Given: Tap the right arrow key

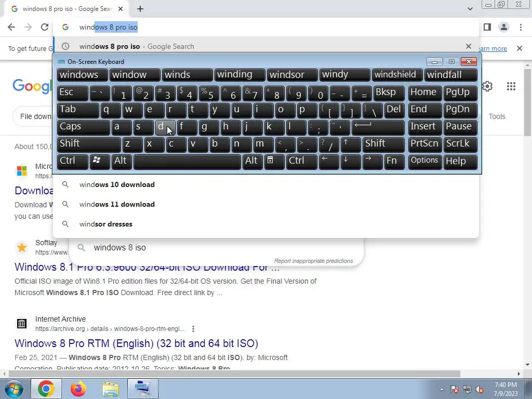Looking at the screenshot, I should (x=373, y=162).
